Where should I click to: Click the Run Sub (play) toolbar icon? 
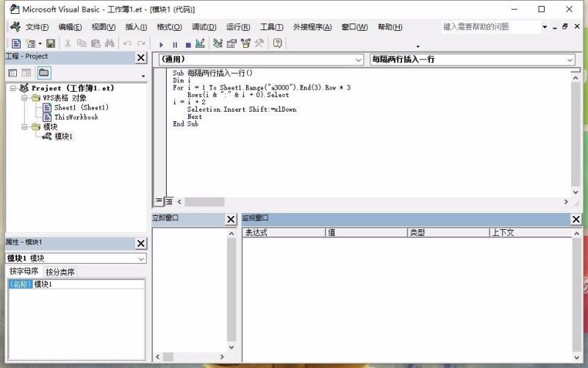pyautogui.click(x=162, y=43)
